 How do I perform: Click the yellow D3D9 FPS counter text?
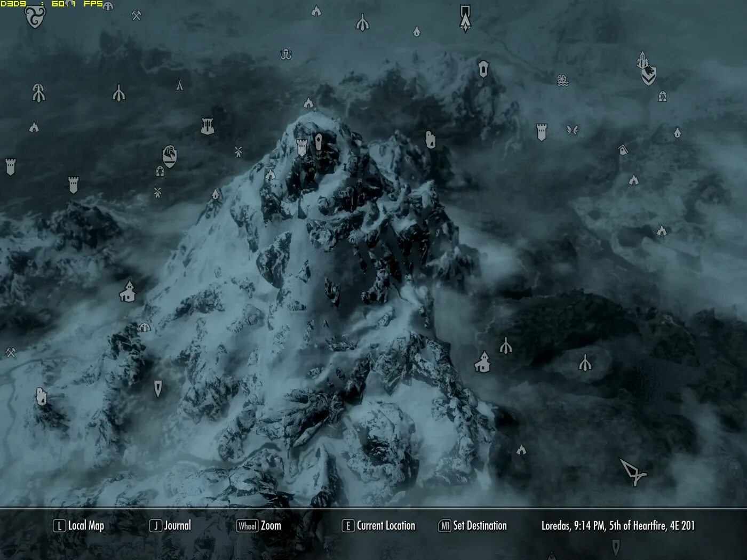52,4
